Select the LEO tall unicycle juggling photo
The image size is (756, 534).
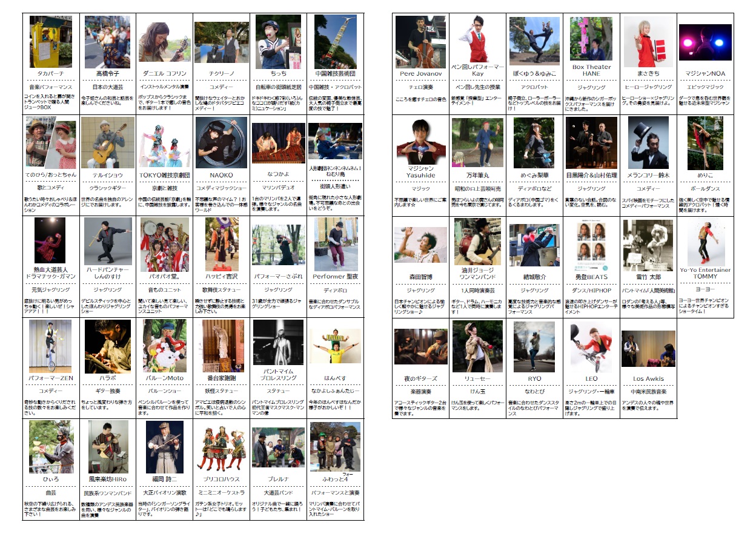click(591, 348)
